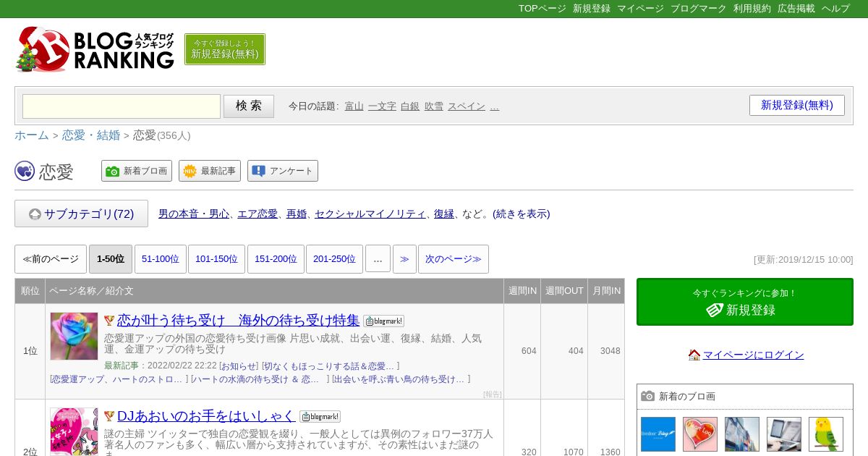Open blog title 恋が叶う待ち受け 海外の待ち受け特集
868x456 pixels.
[238, 320]
